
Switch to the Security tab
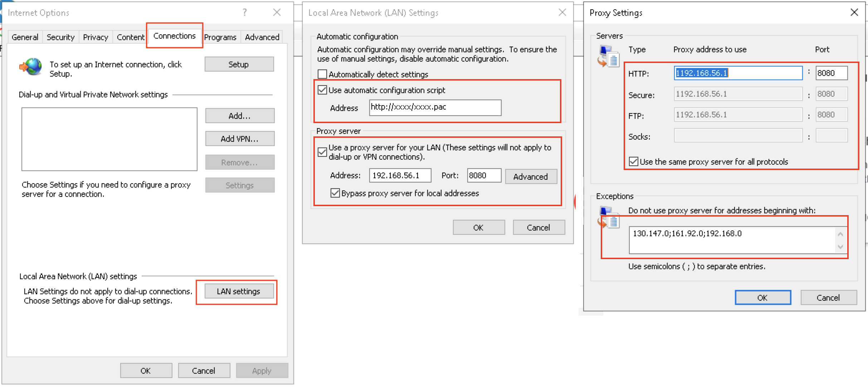pos(60,37)
